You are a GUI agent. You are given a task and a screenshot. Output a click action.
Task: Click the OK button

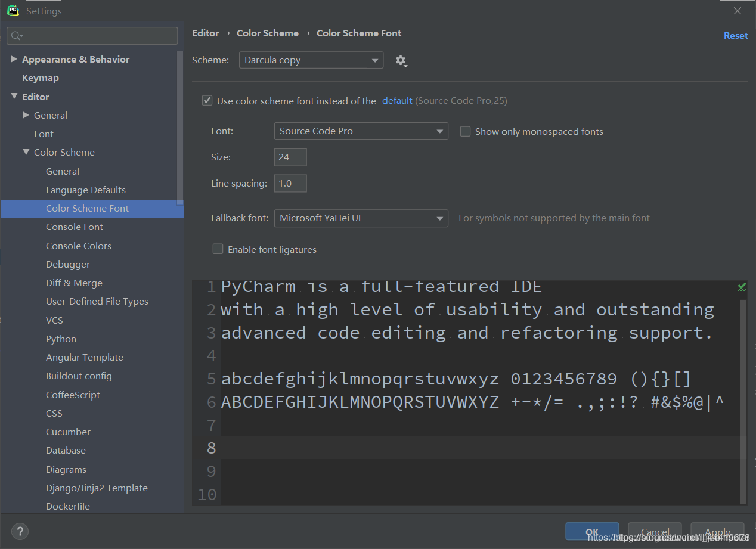point(592,532)
